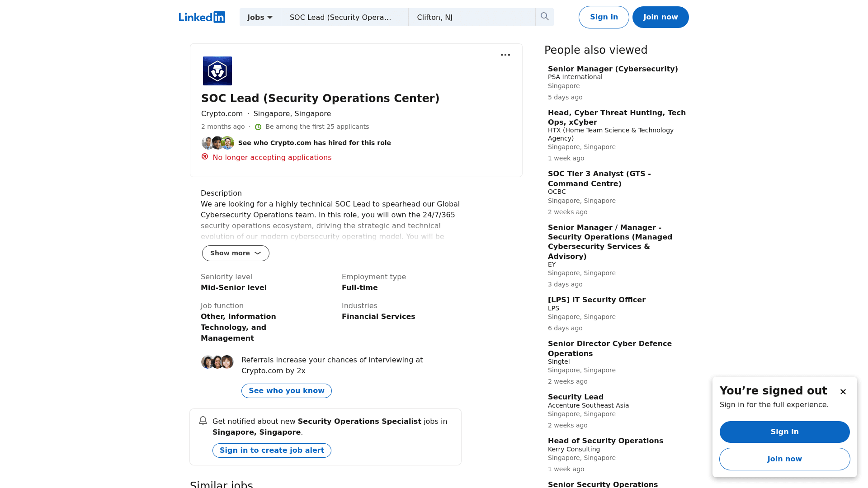Click the 'Financial Services' industry value
Screen dimensions: 868x488
coord(378,317)
